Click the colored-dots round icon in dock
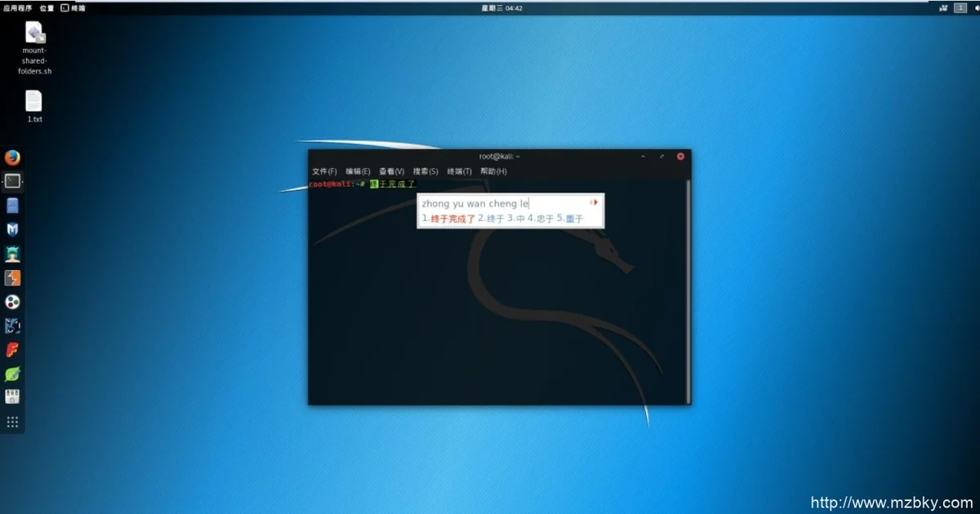Image resolution: width=980 pixels, height=514 pixels. coord(12,302)
